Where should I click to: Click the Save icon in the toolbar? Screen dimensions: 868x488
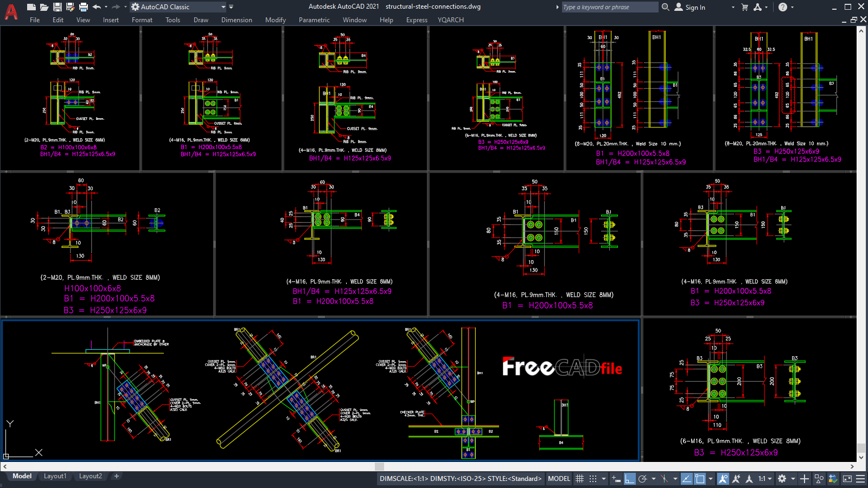tap(58, 7)
